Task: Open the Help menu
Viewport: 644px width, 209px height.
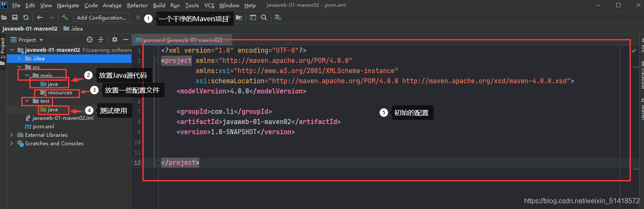Action: coord(250,6)
